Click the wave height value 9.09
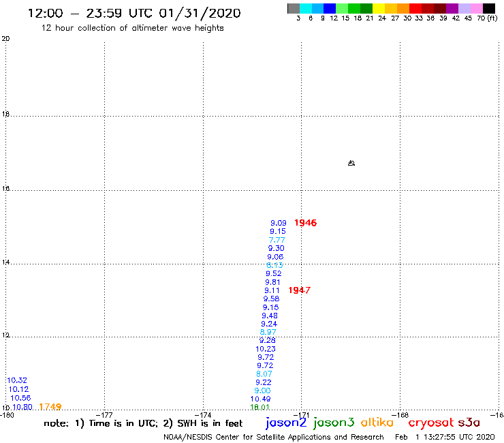504x443 pixels. coord(279,223)
